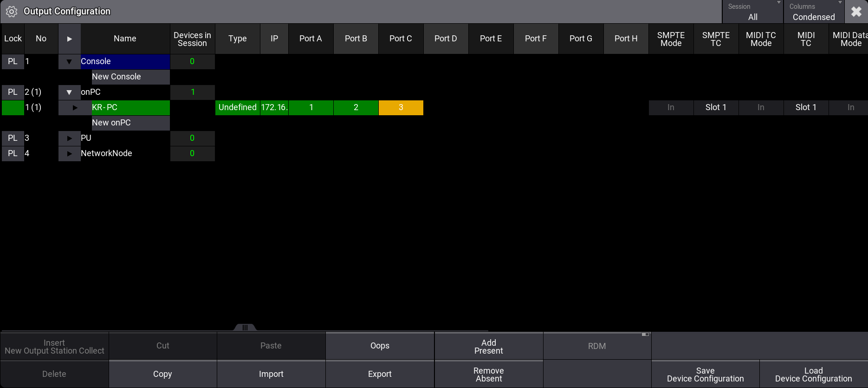
Task: Collapse the Console group
Action: [x=69, y=62]
